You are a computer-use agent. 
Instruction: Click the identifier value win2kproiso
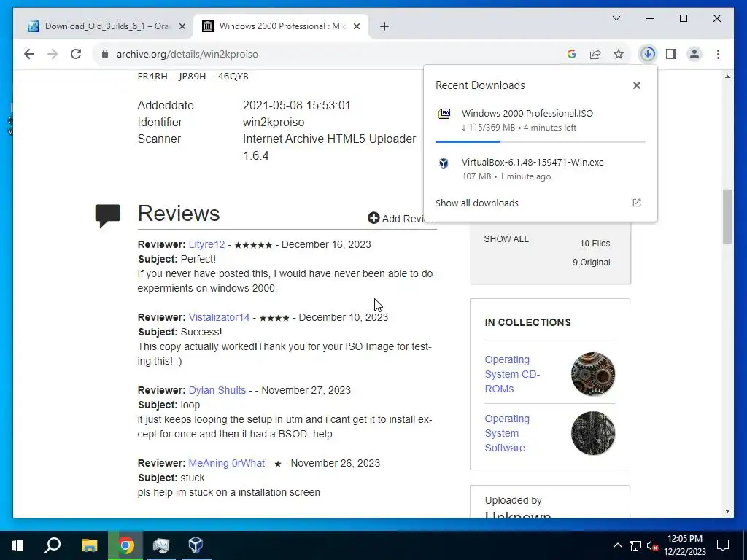tap(274, 122)
